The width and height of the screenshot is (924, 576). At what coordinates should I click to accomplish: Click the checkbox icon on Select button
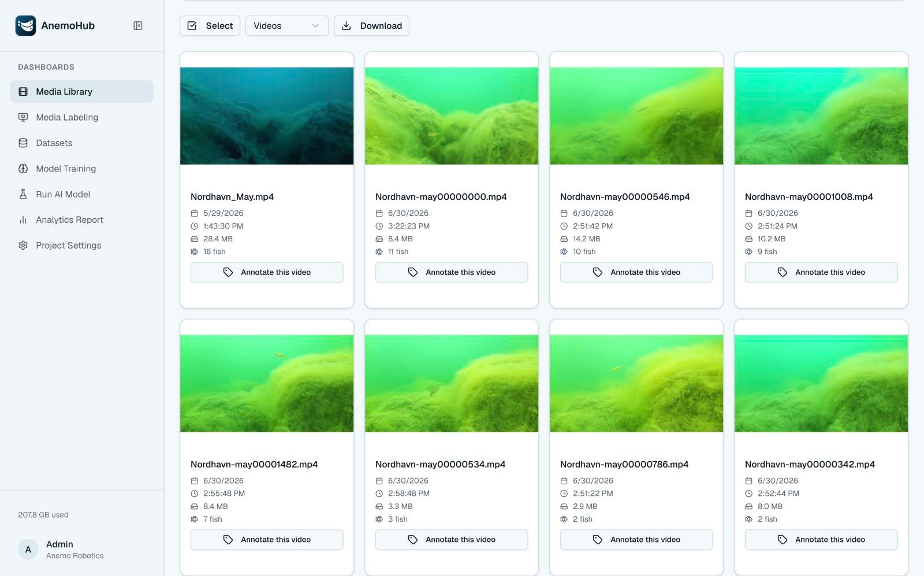(192, 25)
